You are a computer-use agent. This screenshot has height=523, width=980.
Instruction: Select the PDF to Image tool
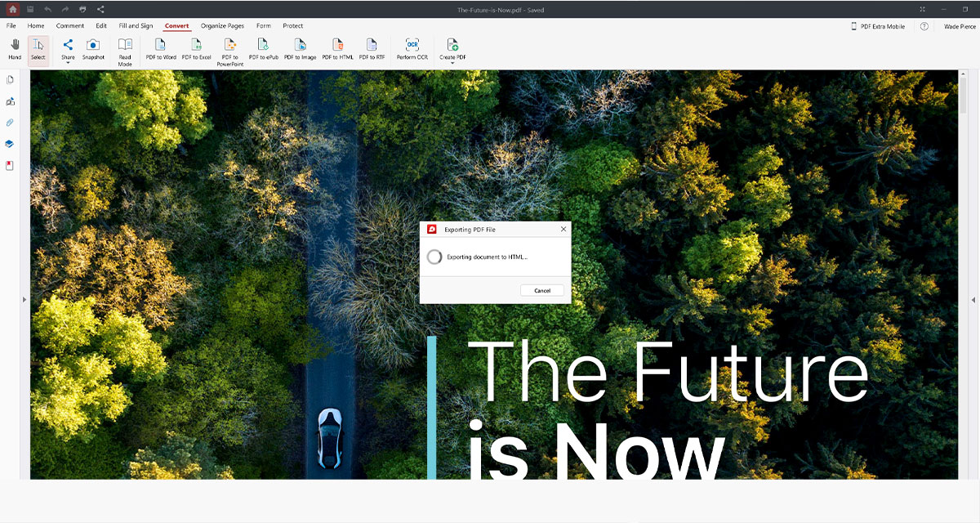click(x=300, y=45)
